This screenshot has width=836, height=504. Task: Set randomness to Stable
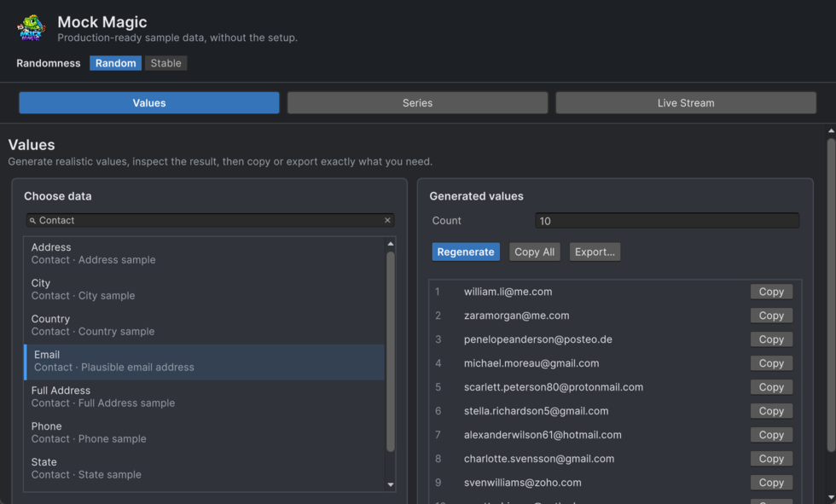[x=165, y=63]
